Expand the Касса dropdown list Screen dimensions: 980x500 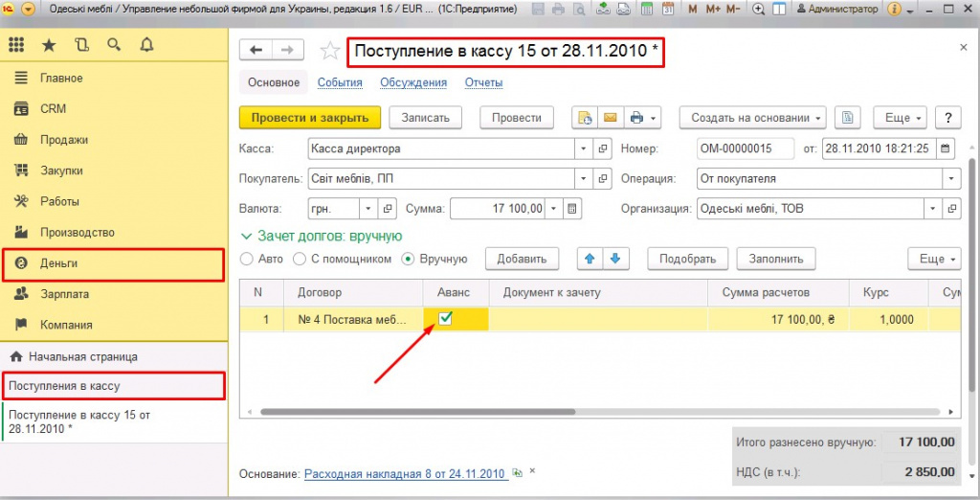coord(584,148)
